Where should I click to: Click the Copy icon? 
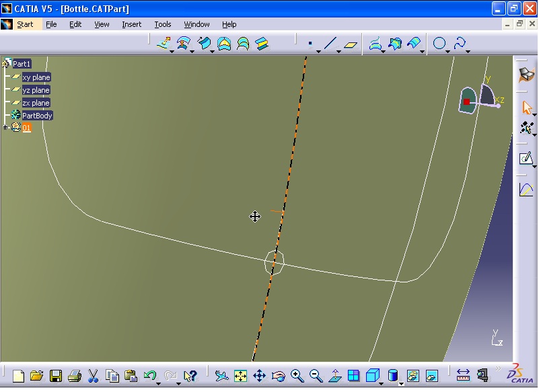(x=112, y=376)
